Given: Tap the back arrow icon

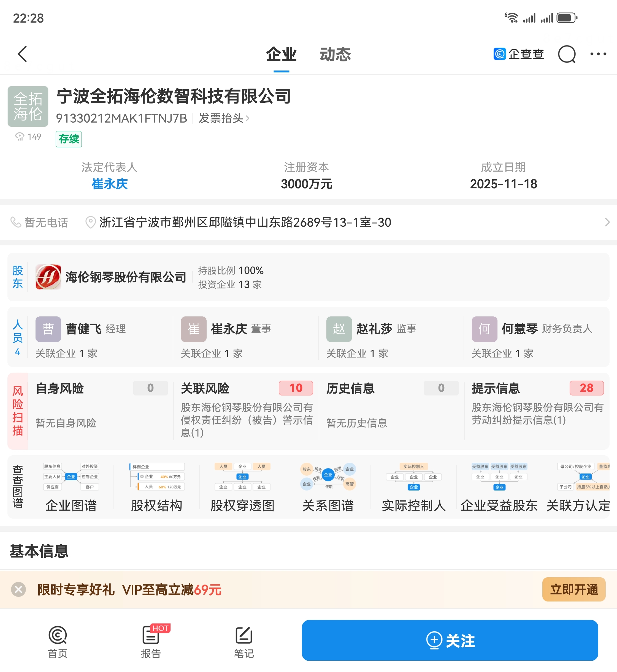Looking at the screenshot, I should tap(22, 54).
